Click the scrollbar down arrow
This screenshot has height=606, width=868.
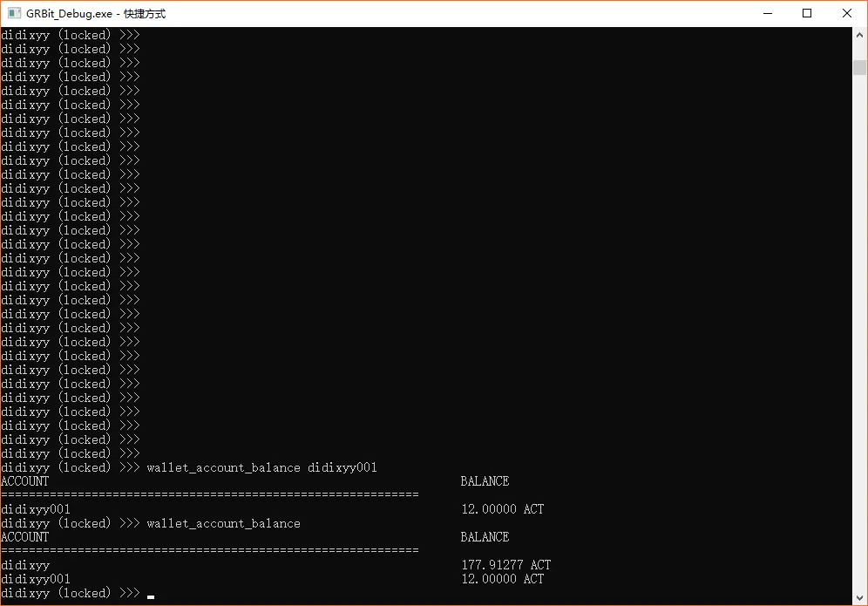pos(859,598)
